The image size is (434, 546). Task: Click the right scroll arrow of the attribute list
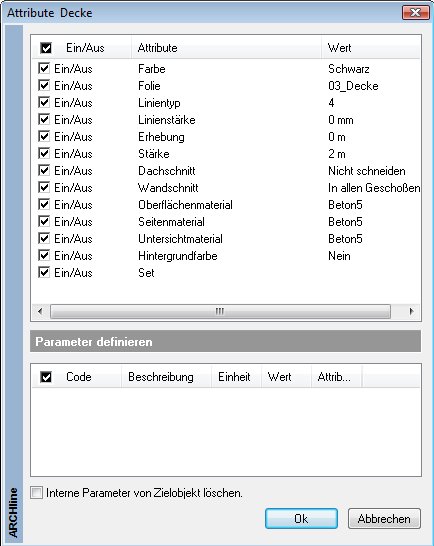point(411,311)
